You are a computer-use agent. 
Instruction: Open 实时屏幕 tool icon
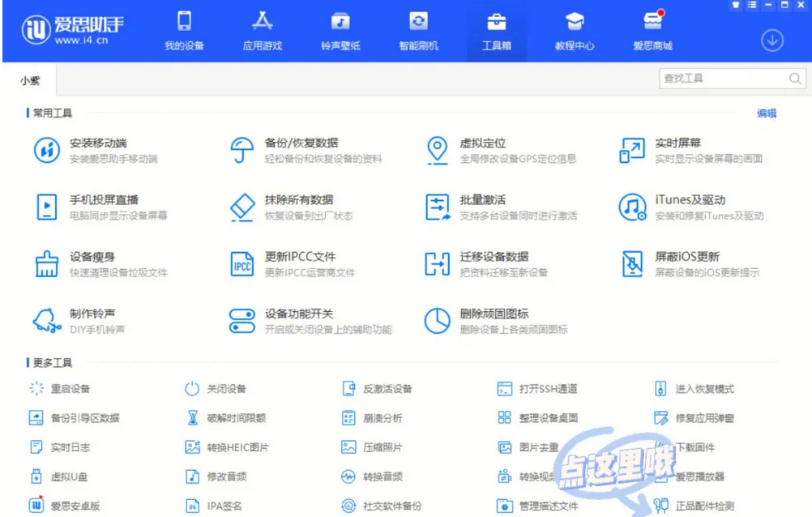[x=632, y=150]
